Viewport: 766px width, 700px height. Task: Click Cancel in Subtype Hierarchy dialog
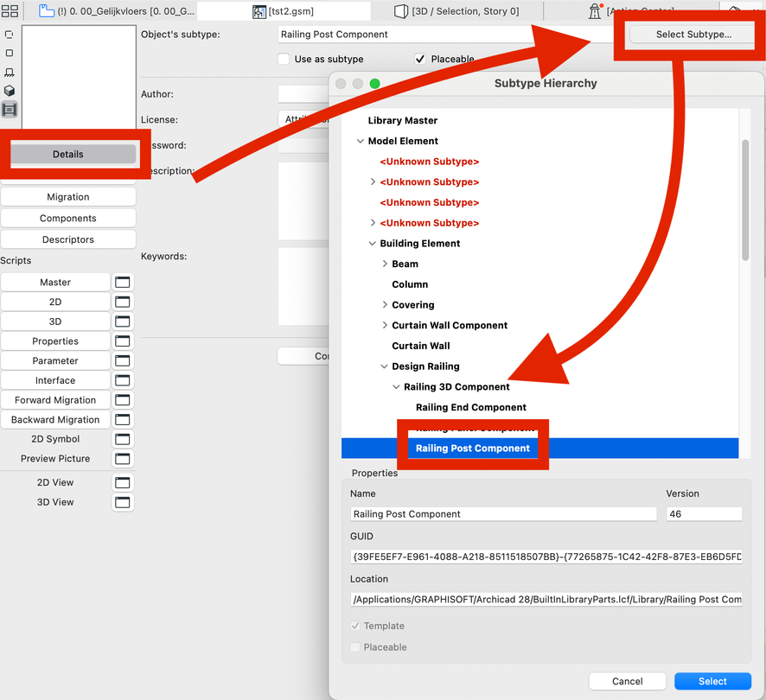[x=628, y=682]
